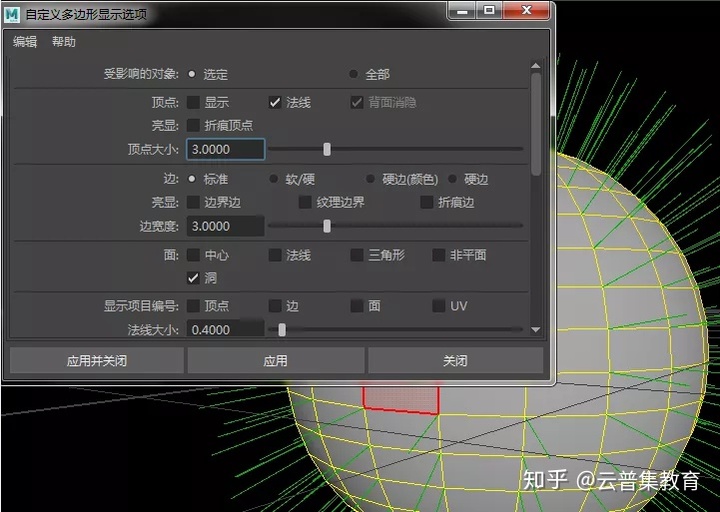Click the 法线大小 value field
The image size is (720, 512).
point(225,329)
